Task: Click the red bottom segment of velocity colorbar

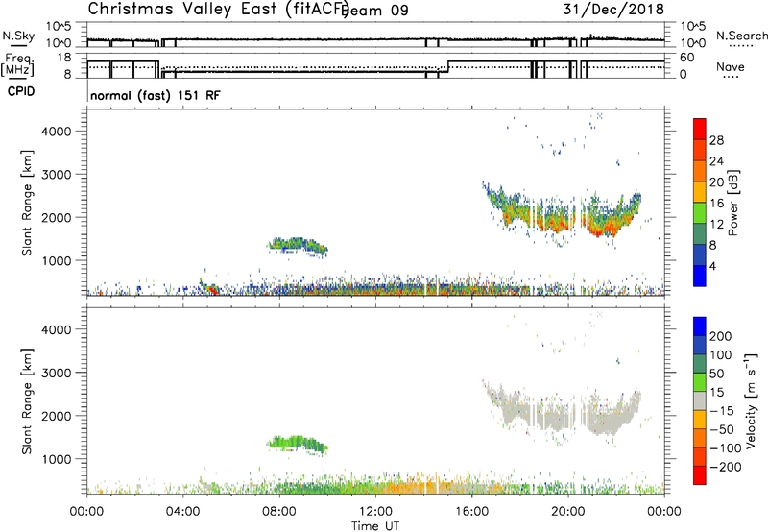Action: click(x=700, y=475)
